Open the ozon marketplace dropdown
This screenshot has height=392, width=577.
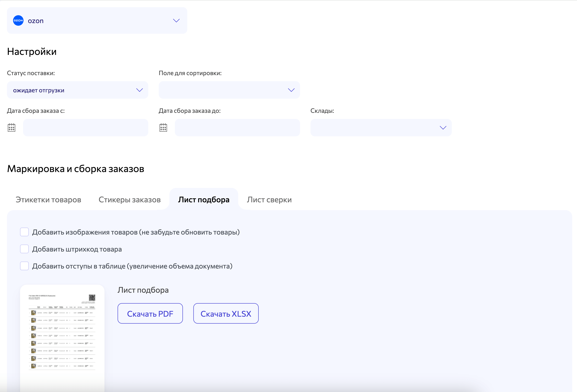[97, 21]
